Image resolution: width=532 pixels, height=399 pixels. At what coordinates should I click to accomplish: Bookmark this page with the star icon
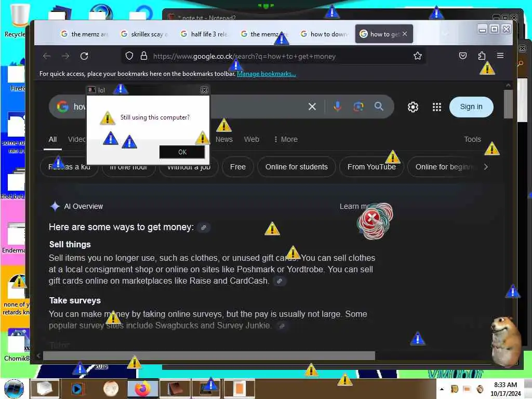pyautogui.click(x=418, y=56)
